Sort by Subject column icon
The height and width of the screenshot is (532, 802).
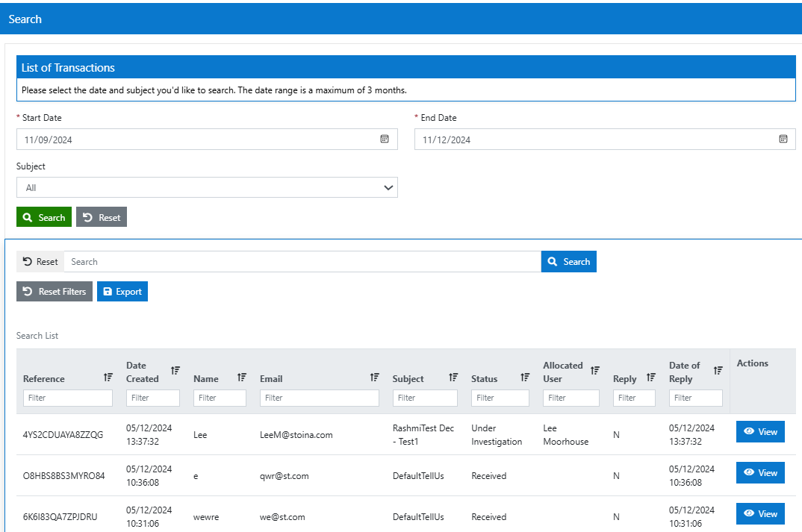[454, 377]
